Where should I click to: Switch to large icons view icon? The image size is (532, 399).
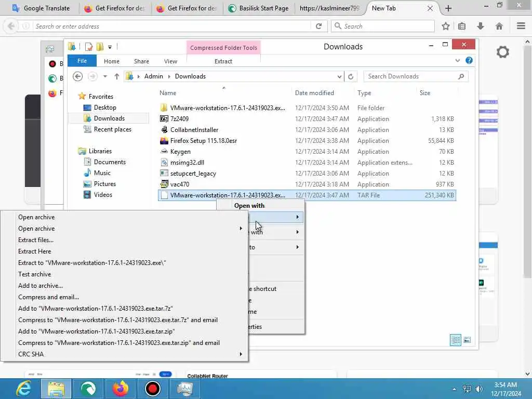click(x=467, y=340)
